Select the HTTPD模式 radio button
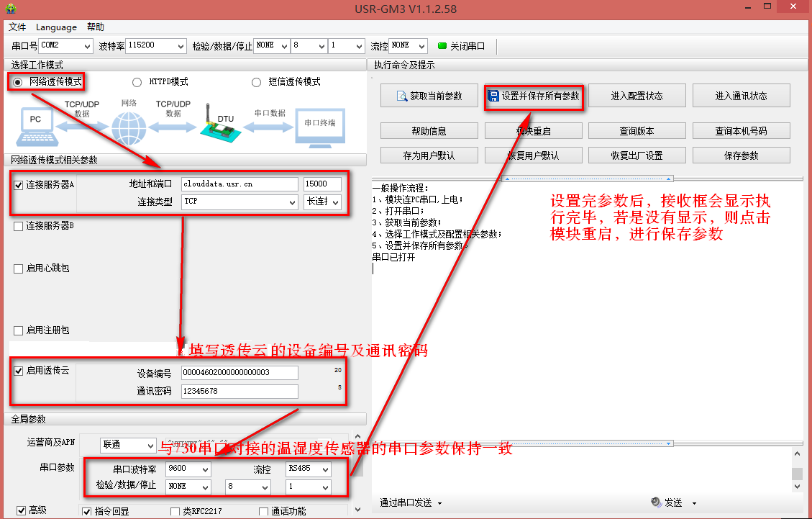 click(x=137, y=82)
